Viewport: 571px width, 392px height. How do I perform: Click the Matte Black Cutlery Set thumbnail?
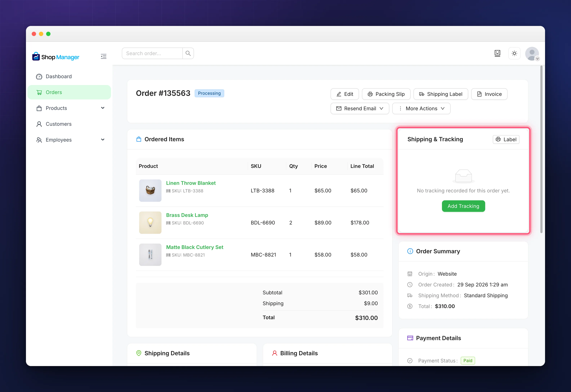150,255
